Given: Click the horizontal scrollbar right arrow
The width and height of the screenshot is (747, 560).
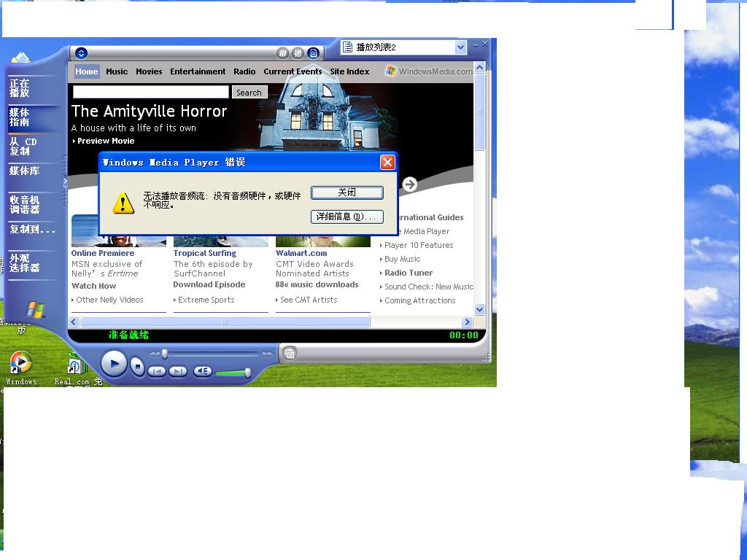Looking at the screenshot, I should [x=468, y=322].
